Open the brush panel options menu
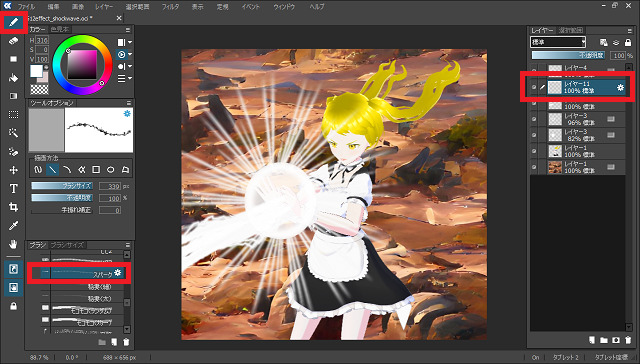This screenshot has width=640, height=364. [128, 245]
